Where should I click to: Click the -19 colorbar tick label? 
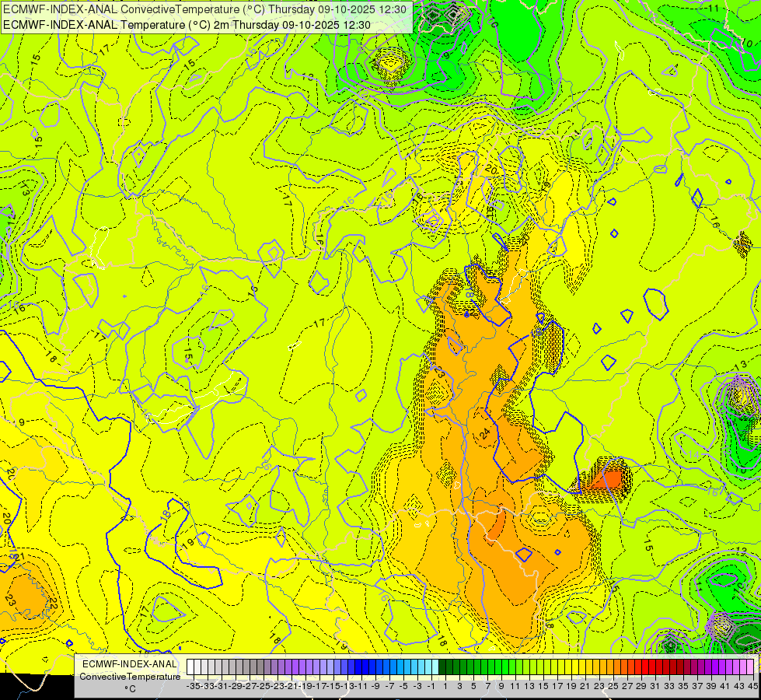(x=305, y=686)
